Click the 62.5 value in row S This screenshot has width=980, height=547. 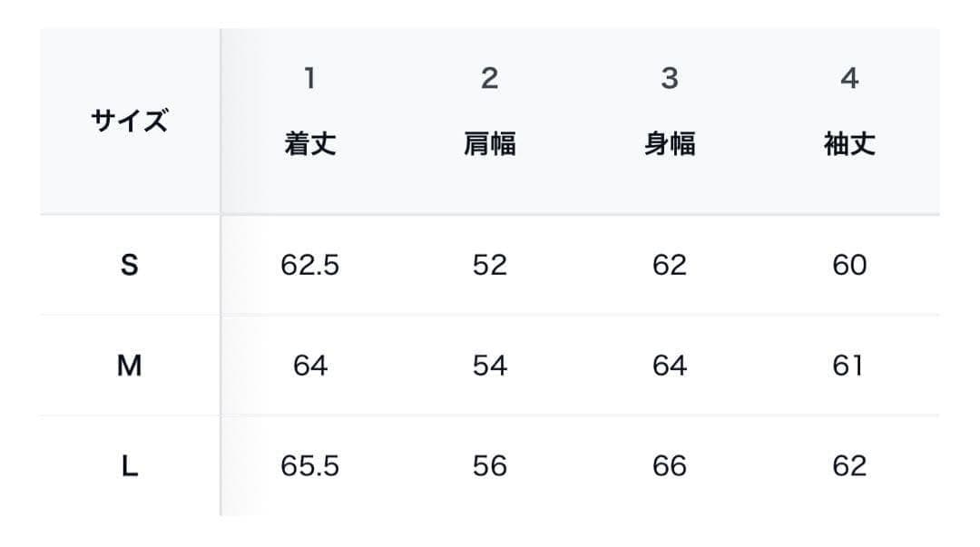click(x=310, y=265)
